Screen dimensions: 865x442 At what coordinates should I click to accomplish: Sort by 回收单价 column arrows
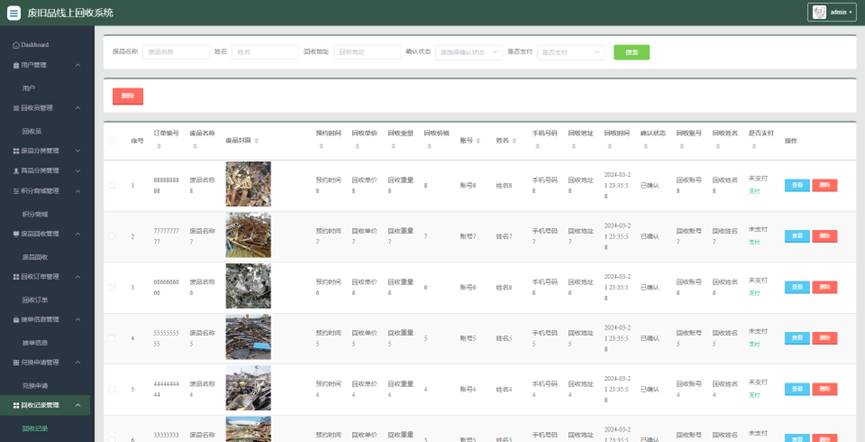click(x=357, y=146)
